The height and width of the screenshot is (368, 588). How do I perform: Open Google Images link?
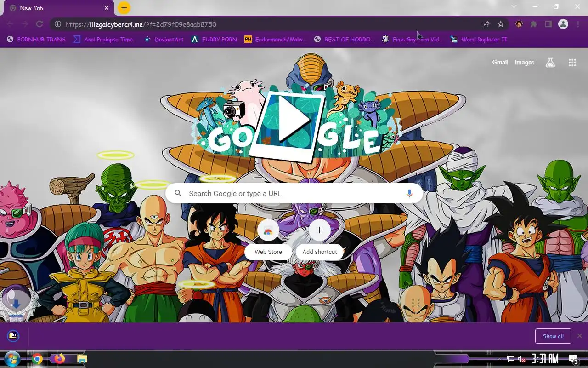524,62
